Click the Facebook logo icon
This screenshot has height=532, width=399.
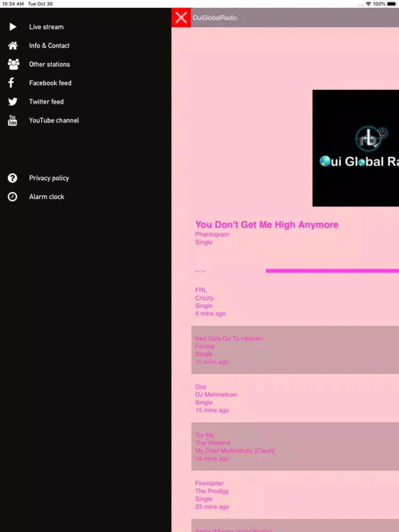click(11, 83)
